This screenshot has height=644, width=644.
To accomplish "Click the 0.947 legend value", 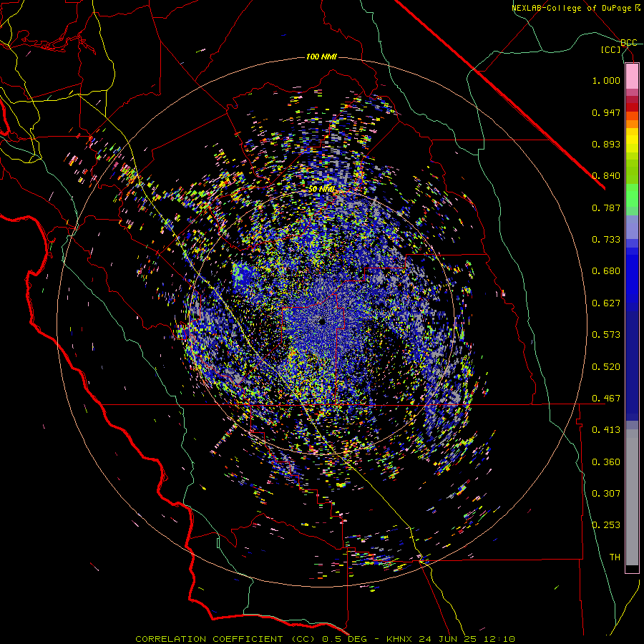I will [606, 112].
